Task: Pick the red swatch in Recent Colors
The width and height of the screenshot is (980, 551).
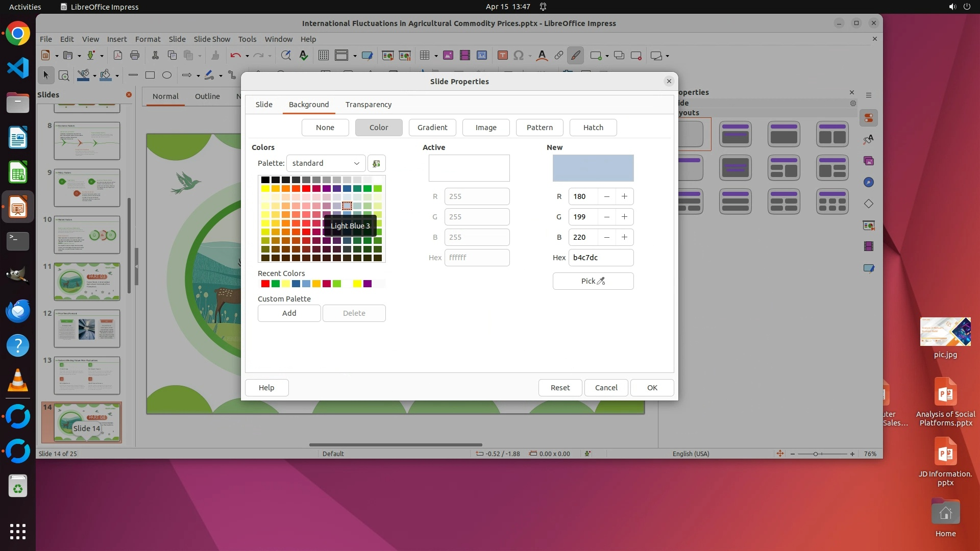Action: point(265,284)
